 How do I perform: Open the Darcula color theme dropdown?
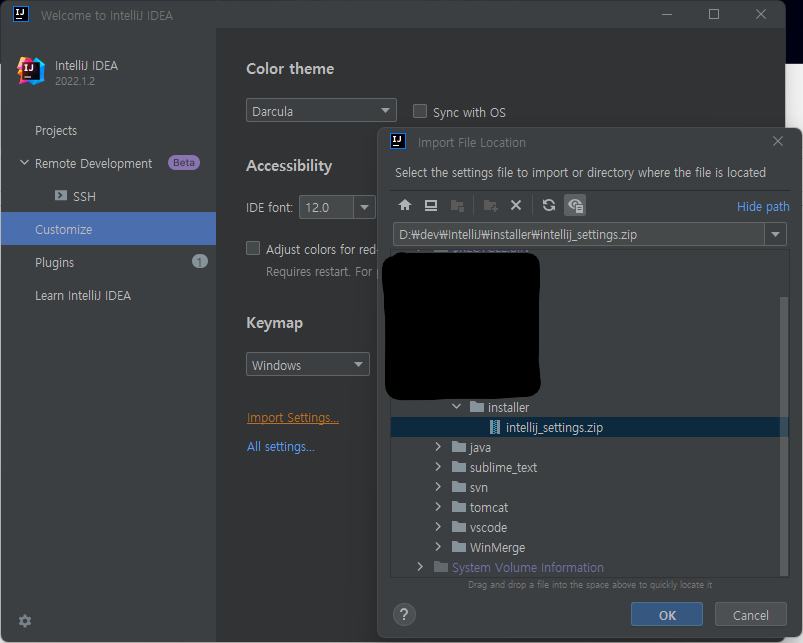pos(321,110)
